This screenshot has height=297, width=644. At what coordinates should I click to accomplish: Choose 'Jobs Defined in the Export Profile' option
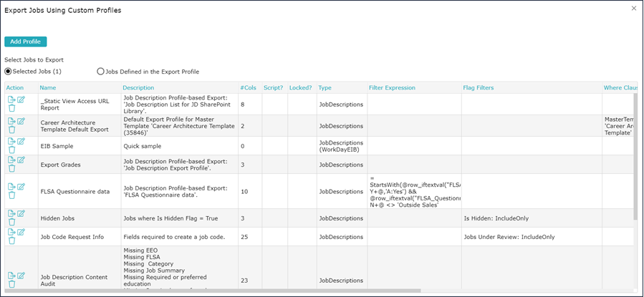point(100,72)
